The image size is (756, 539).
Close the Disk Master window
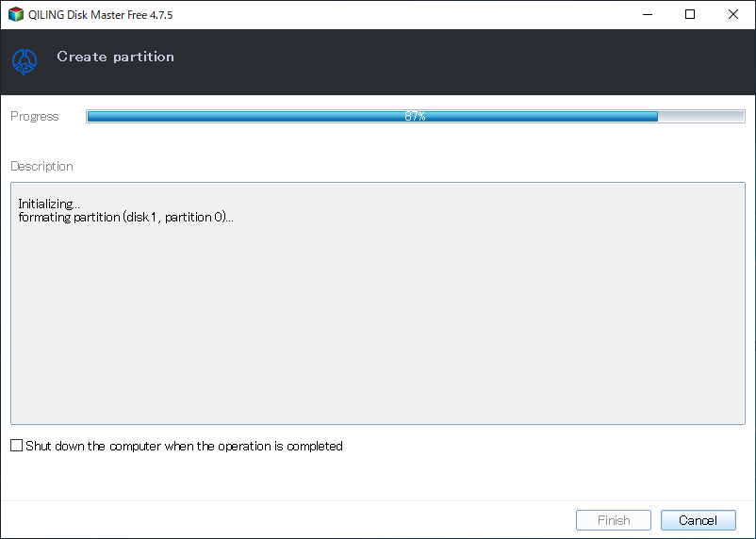pos(732,14)
